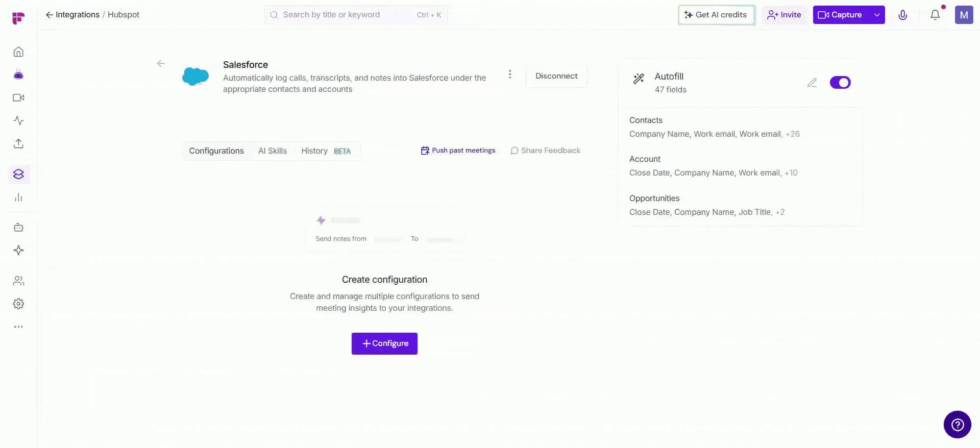Viewport: 980px width, 448px height.
Task: Toggle the Autofill switch off
Action: 840,83
